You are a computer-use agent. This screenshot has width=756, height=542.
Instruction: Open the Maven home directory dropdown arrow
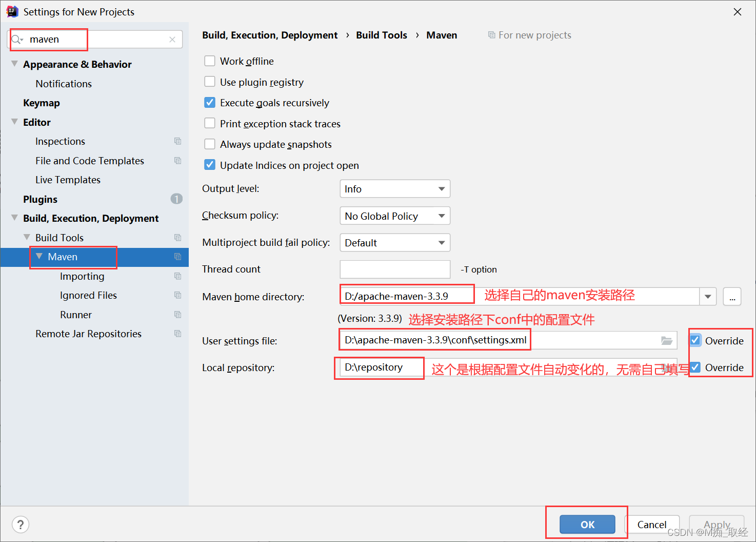pyautogui.click(x=708, y=297)
